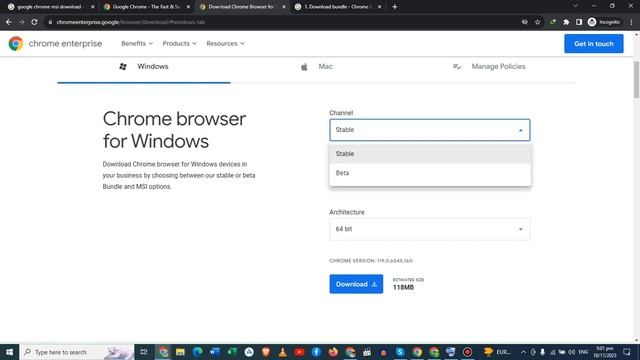Open Facebook from the taskbar
The width and height of the screenshot is (640, 360).
[x=316, y=352]
